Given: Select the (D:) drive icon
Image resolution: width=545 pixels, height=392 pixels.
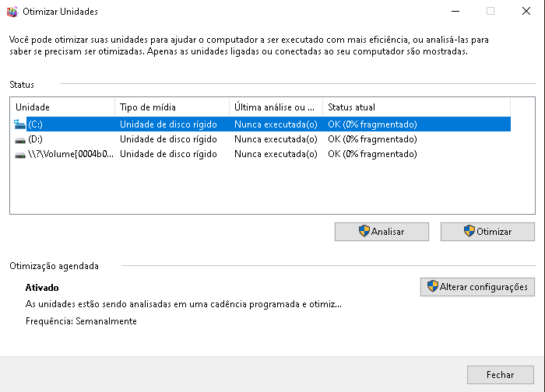Looking at the screenshot, I should (19, 139).
